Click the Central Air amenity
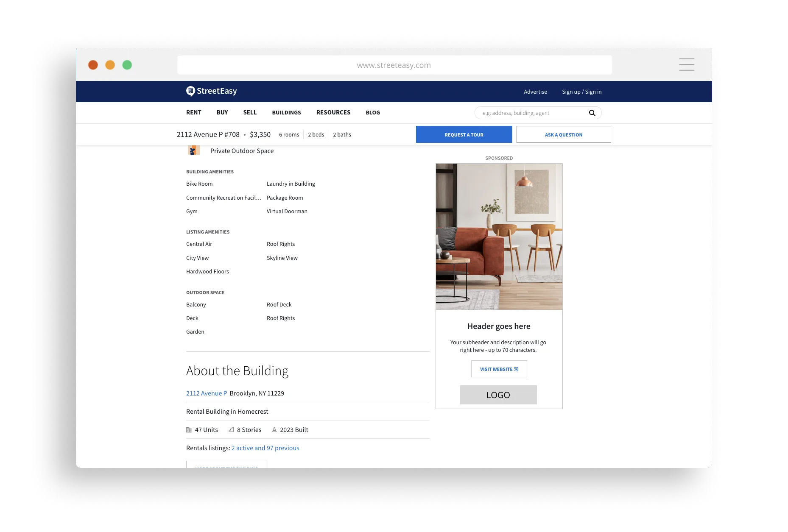This screenshot has width=788, height=532. pyautogui.click(x=199, y=244)
